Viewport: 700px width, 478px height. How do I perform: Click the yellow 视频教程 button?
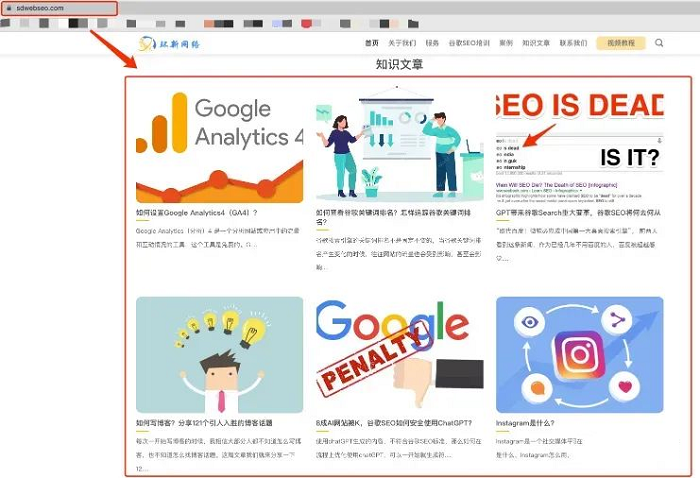tap(621, 43)
